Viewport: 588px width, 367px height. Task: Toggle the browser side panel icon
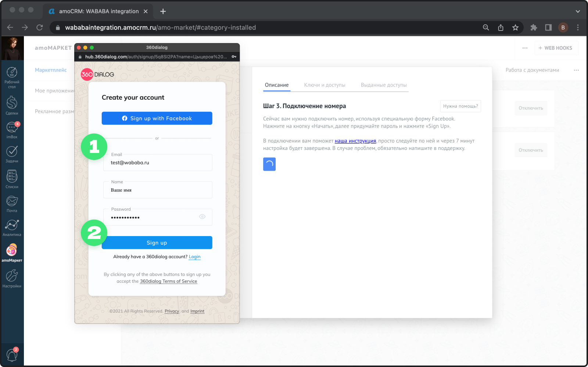[x=548, y=28]
